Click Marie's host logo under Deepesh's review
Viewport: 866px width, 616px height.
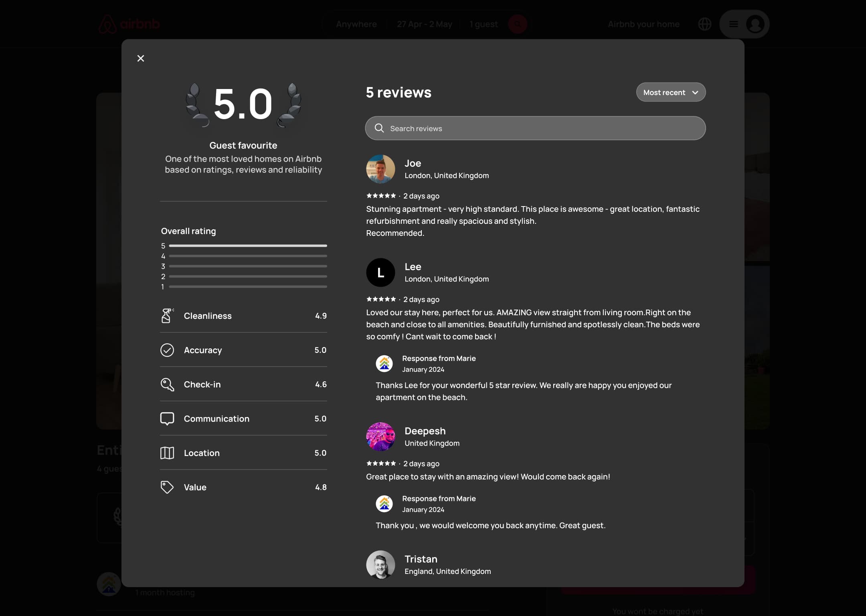[384, 504]
